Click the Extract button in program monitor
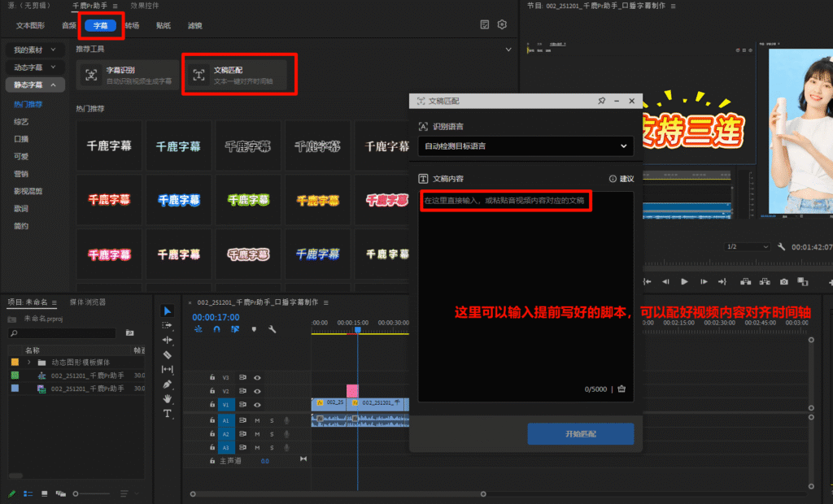 pyautogui.click(x=765, y=281)
